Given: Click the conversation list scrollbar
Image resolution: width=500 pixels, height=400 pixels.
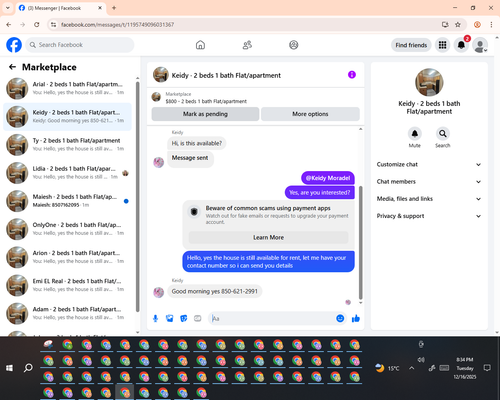Looking at the screenshot, I should 138,197.
